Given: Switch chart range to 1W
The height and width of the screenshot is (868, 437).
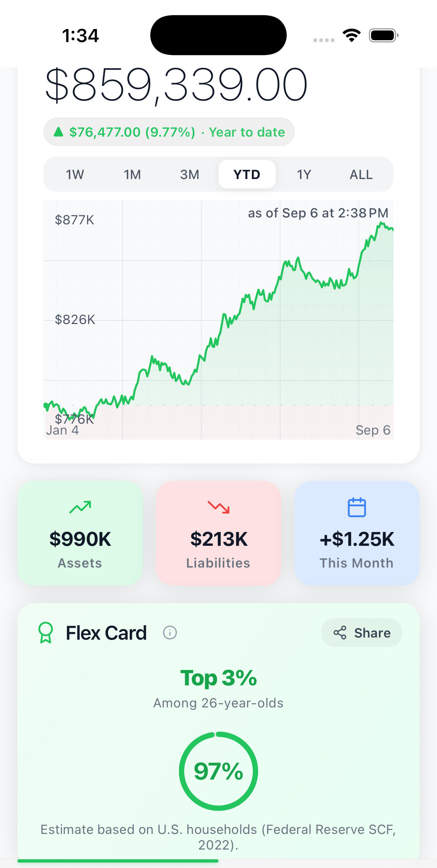Looking at the screenshot, I should pyautogui.click(x=75, y=174).
